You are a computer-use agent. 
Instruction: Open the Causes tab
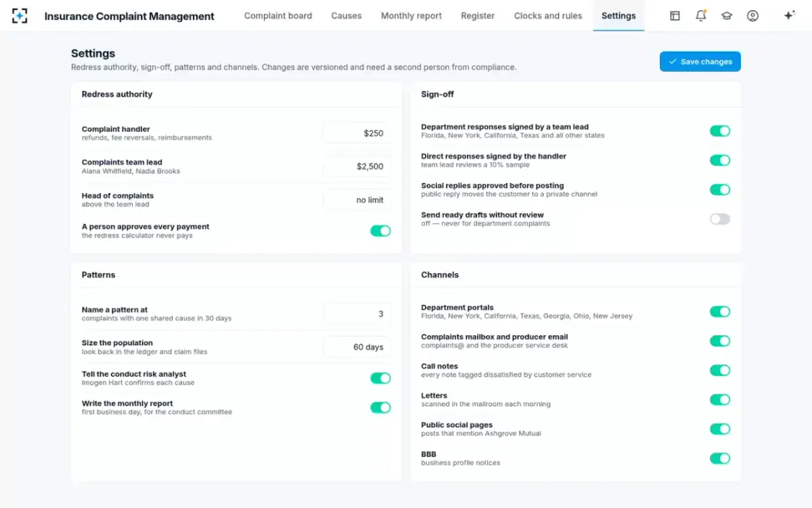[346, 16]
